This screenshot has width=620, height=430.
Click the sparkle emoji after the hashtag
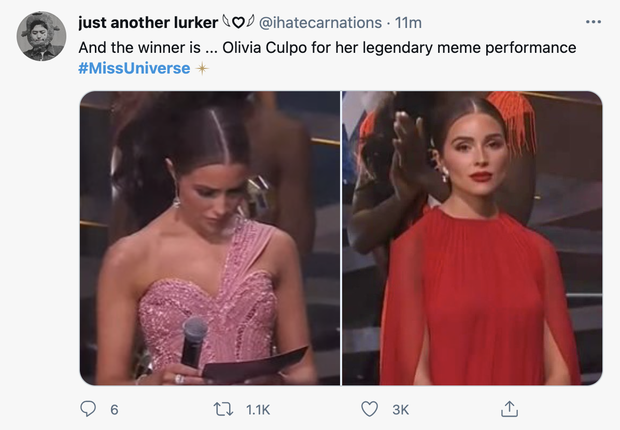point(202,68)
